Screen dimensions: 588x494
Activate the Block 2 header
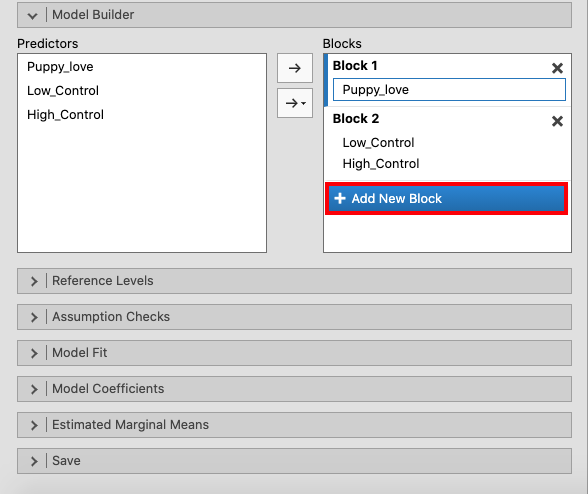(x=356, y=119)
